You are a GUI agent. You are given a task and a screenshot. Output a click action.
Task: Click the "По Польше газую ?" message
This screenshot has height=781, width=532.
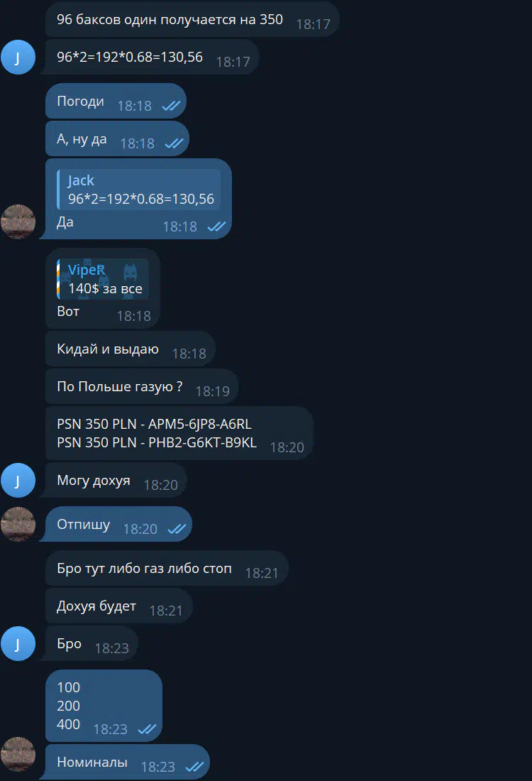[x=142, y=387]
